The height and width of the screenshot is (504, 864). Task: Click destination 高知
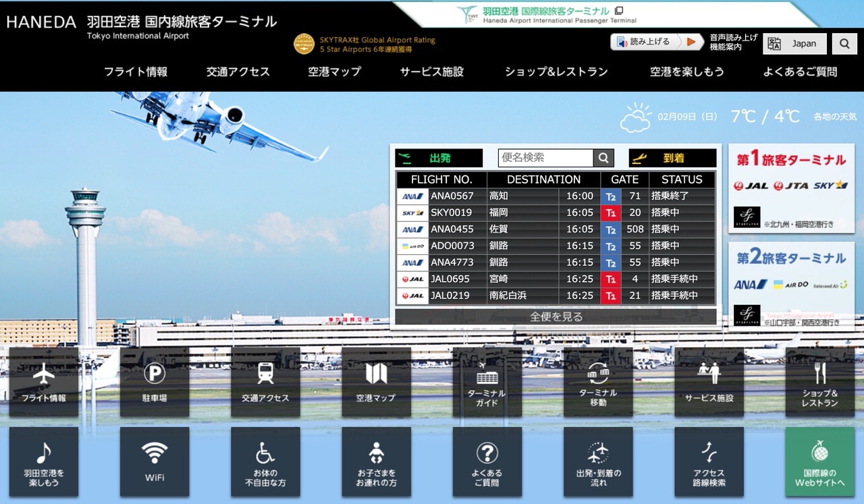coord(499,196)
